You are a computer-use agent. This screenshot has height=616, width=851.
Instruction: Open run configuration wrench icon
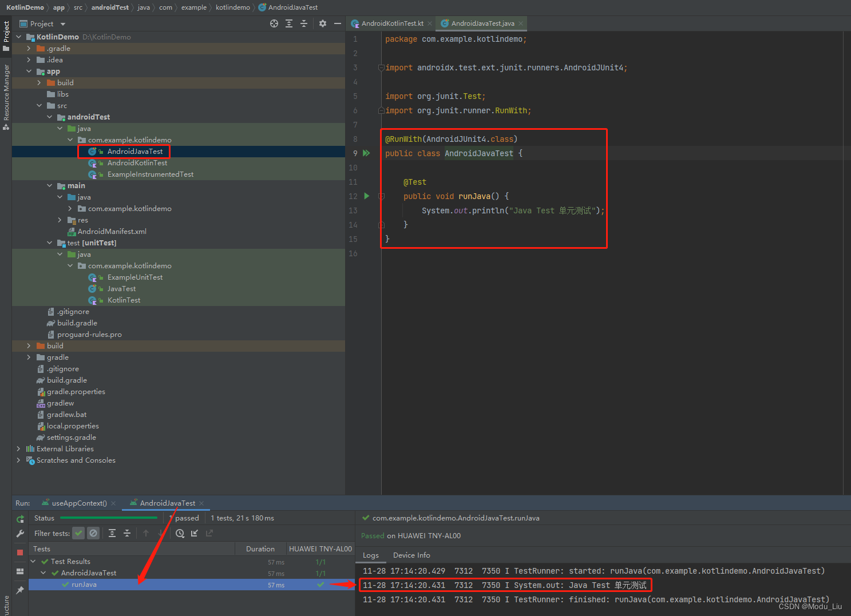pyautogui.click(x=20, y=534)
